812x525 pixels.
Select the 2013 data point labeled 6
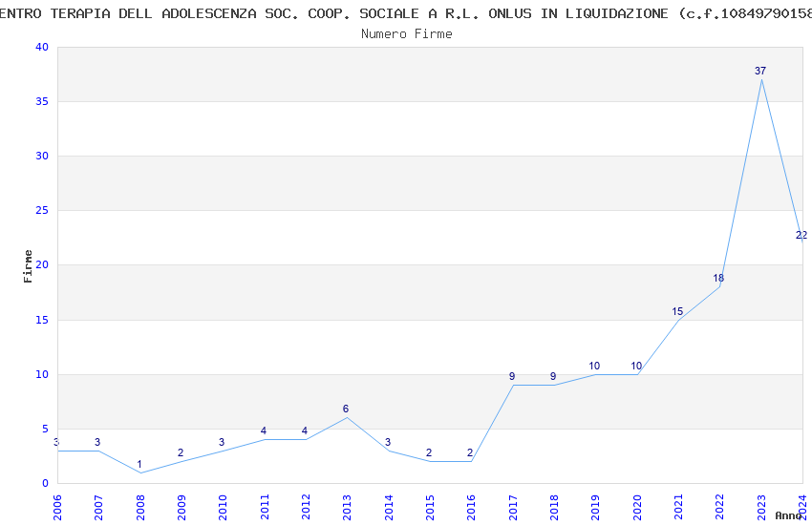pyautogui.click(x=347, y=418)
